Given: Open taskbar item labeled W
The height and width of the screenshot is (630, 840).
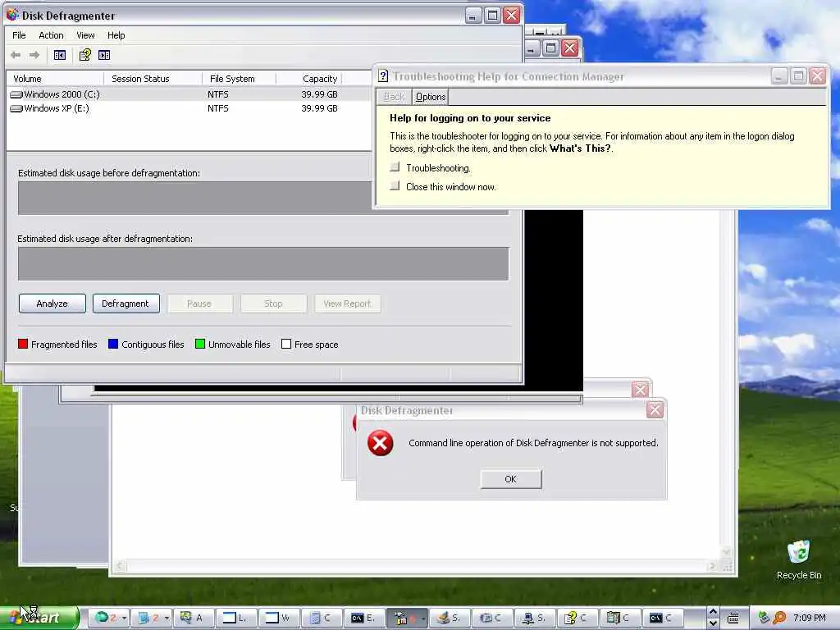Looking at the screenshot, I should [x=278, y=618].
